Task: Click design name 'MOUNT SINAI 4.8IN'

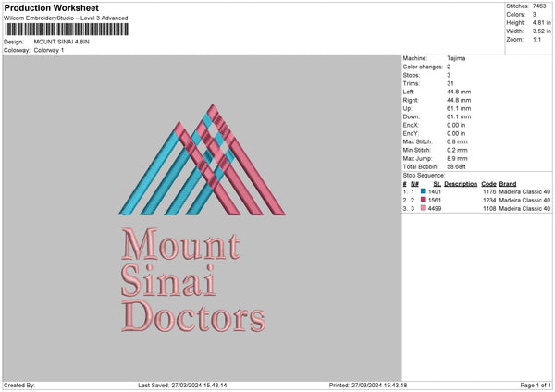Action: tap(62, 42)
